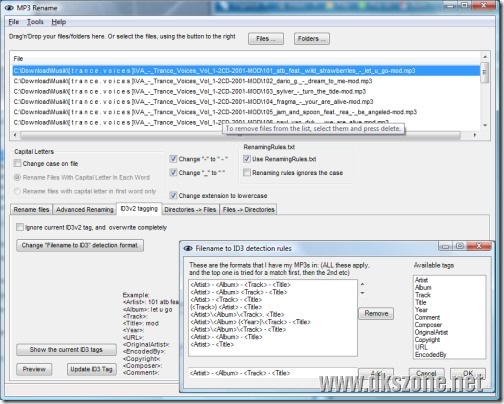Select file row 103_sylver turn the tide
Image resolution: width=504 pixels, height=404 pixels.
tap(246, 91)
